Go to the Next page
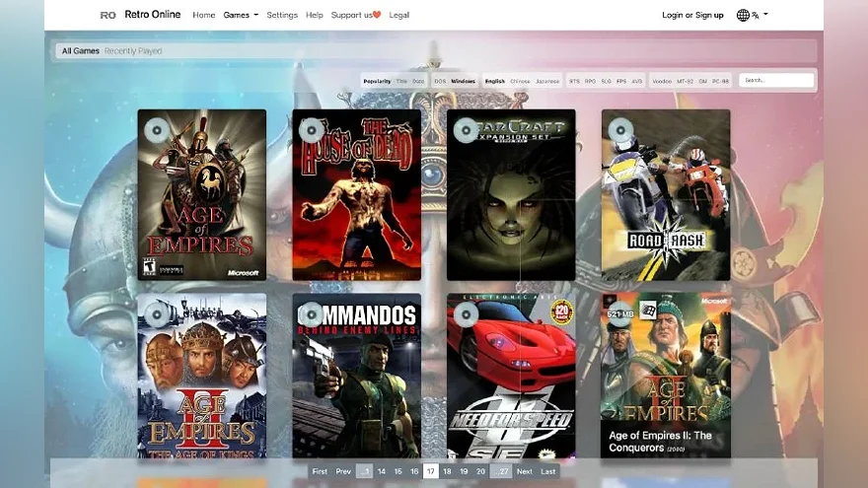 (524, 471)
